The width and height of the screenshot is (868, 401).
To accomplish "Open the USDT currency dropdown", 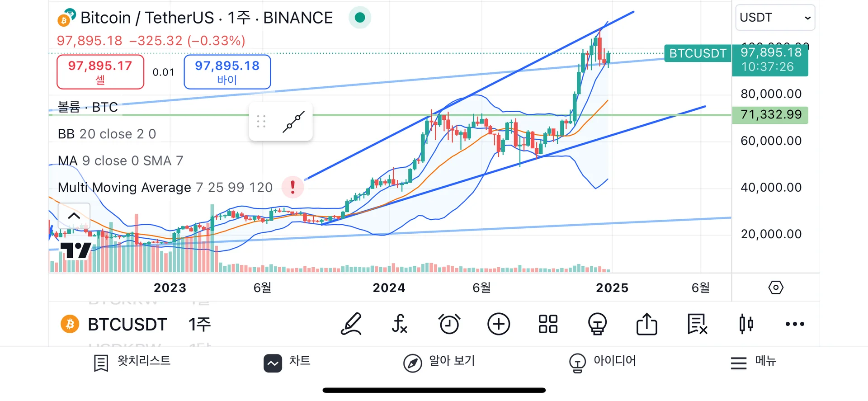I will (x=775, y=18).
